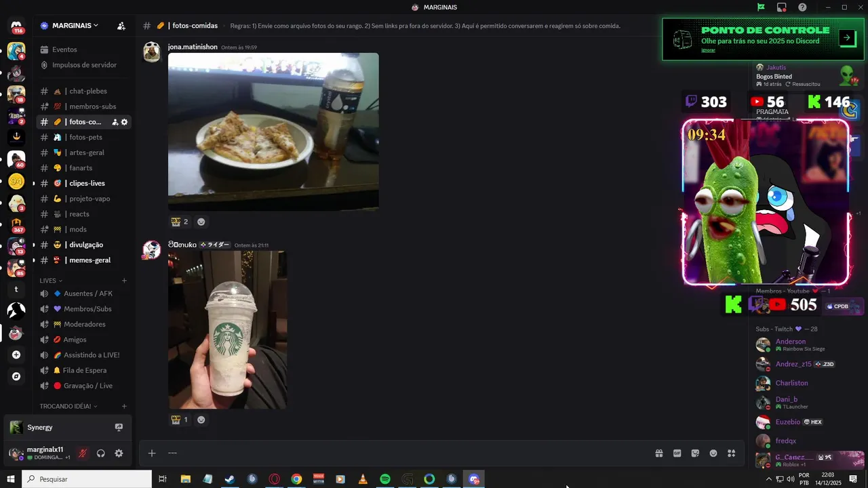
Task: Open the artes-geral channel
Action: [83, 152]
